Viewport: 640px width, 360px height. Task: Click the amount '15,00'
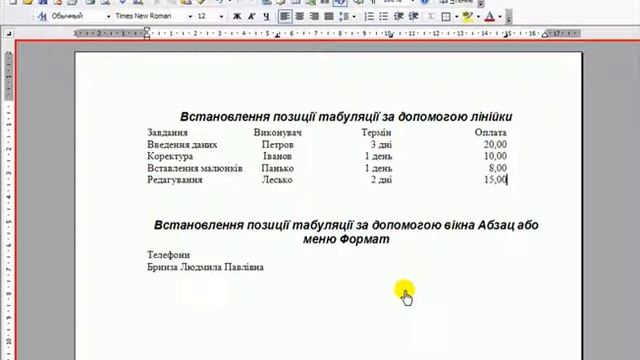click(495, 180)
